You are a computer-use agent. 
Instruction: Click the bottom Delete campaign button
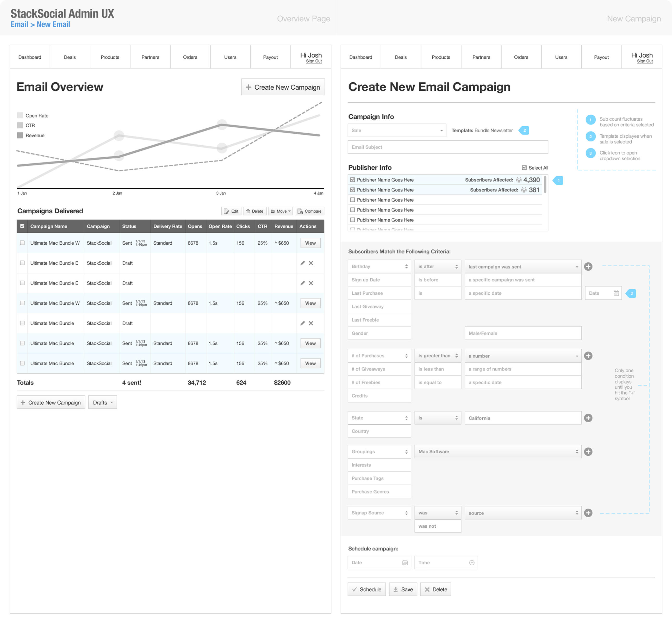click(x=435, y=589)
